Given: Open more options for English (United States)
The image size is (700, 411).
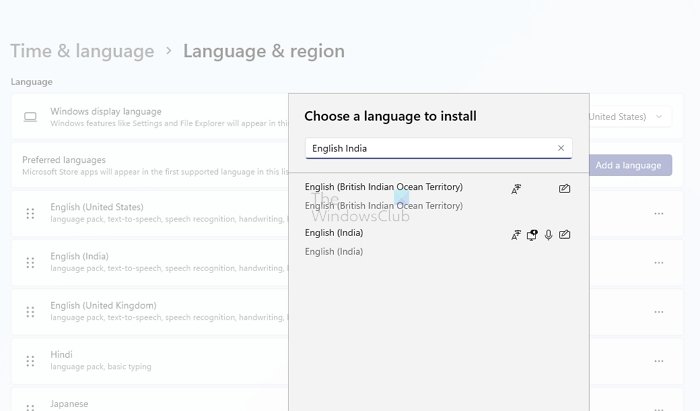Looking at the screenshot, I should 659,213.
